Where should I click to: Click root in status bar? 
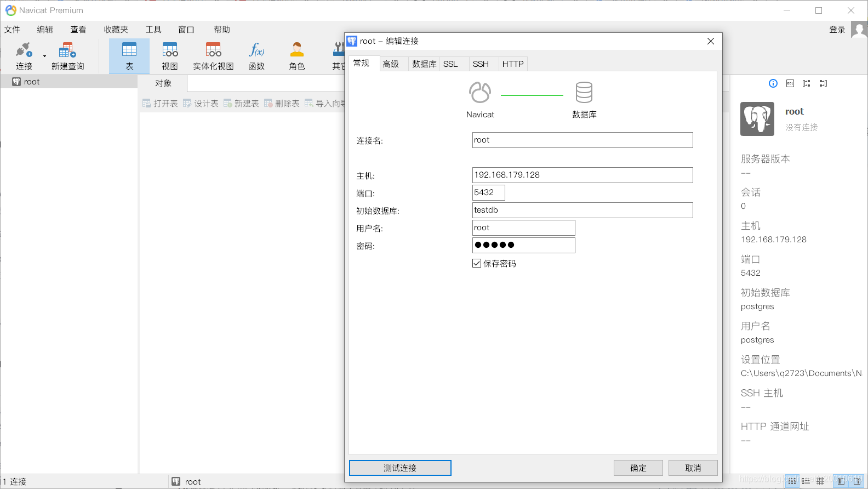click(x=193, y=482)
